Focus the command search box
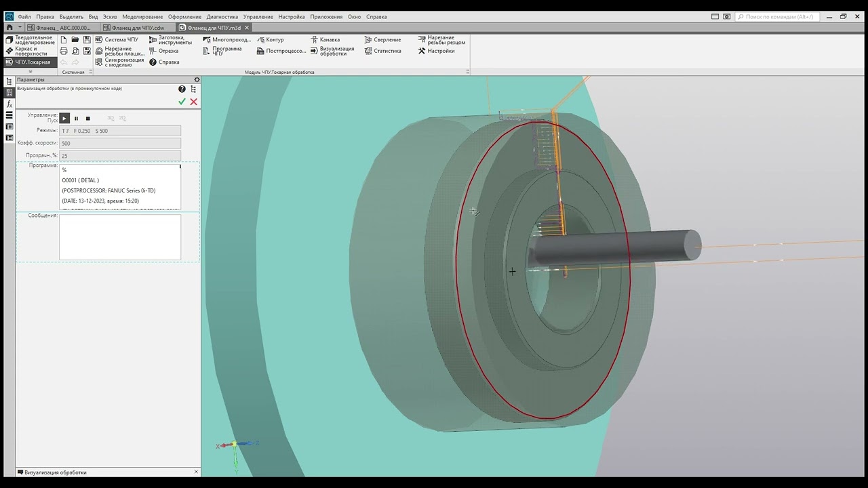The image size is (868, 488). click(x=777, y=16)
